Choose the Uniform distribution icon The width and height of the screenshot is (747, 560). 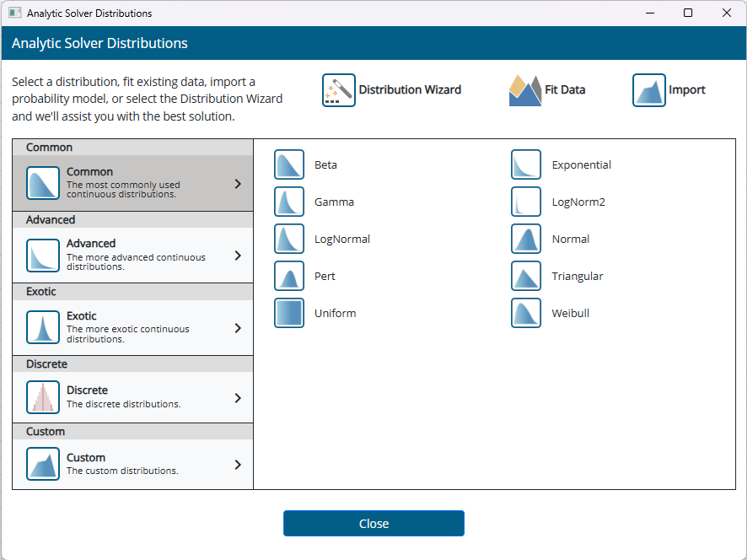[x=288, y=313]
